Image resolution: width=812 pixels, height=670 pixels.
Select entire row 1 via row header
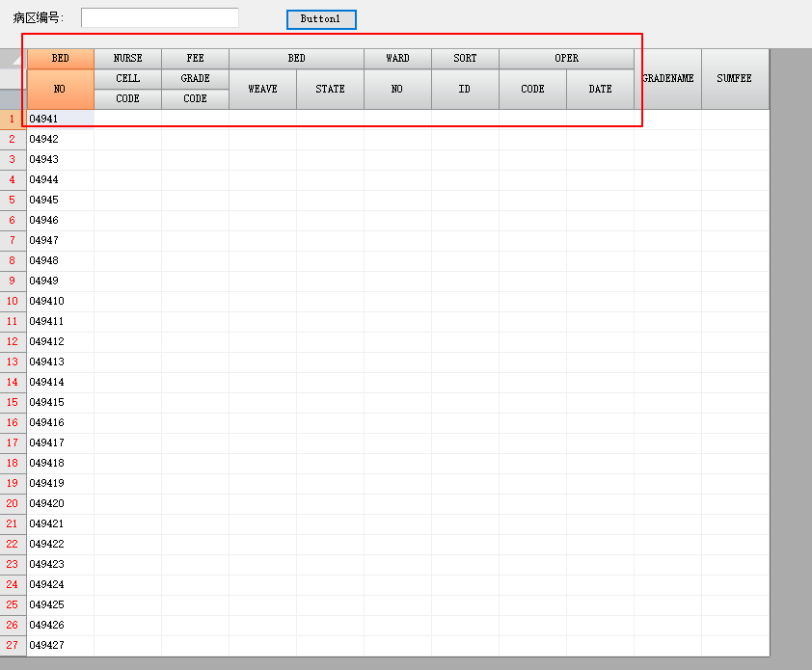(x=13, y=120)
